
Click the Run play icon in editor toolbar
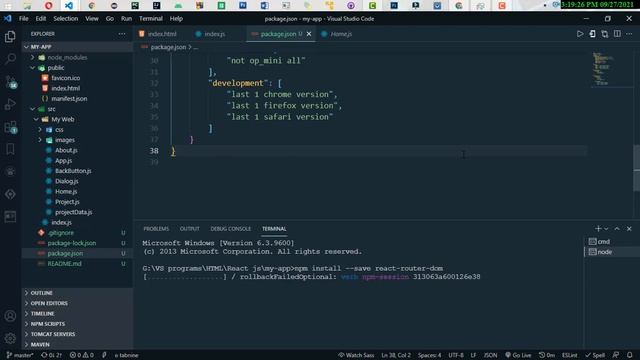580,34
